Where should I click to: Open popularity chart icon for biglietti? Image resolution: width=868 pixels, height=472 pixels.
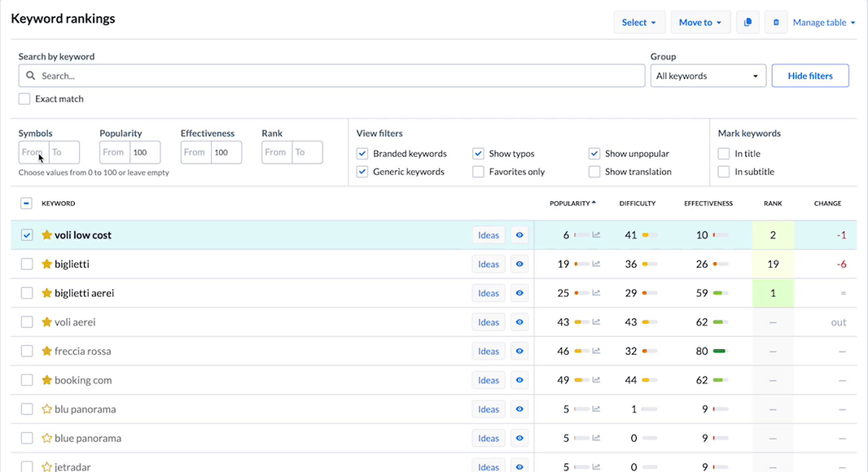click(596, 264)
